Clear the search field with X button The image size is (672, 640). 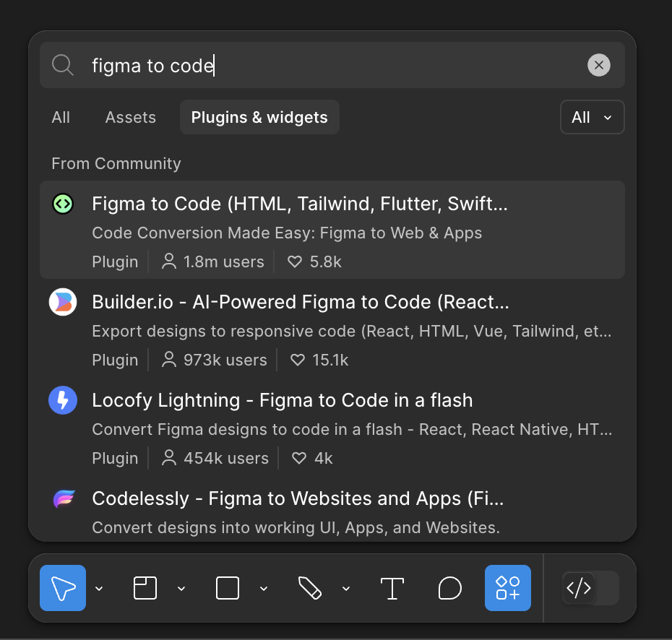tap(599, 65)
